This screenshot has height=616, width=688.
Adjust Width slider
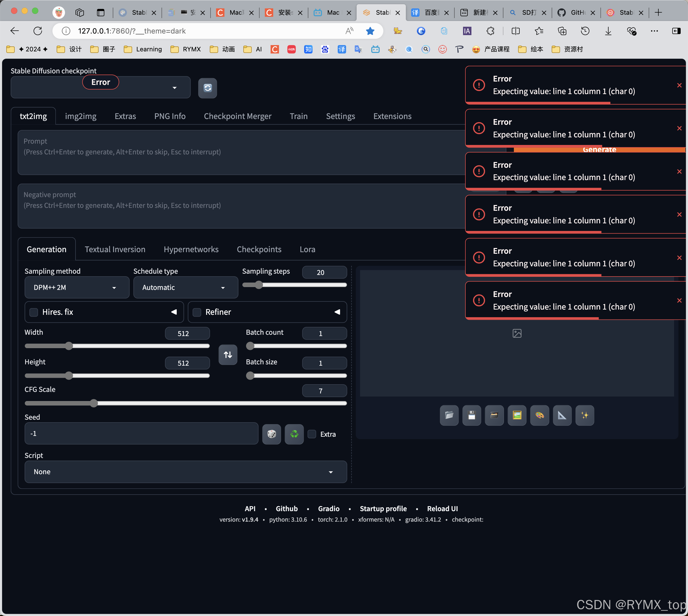pyautogui.click(x=117, y=346)
